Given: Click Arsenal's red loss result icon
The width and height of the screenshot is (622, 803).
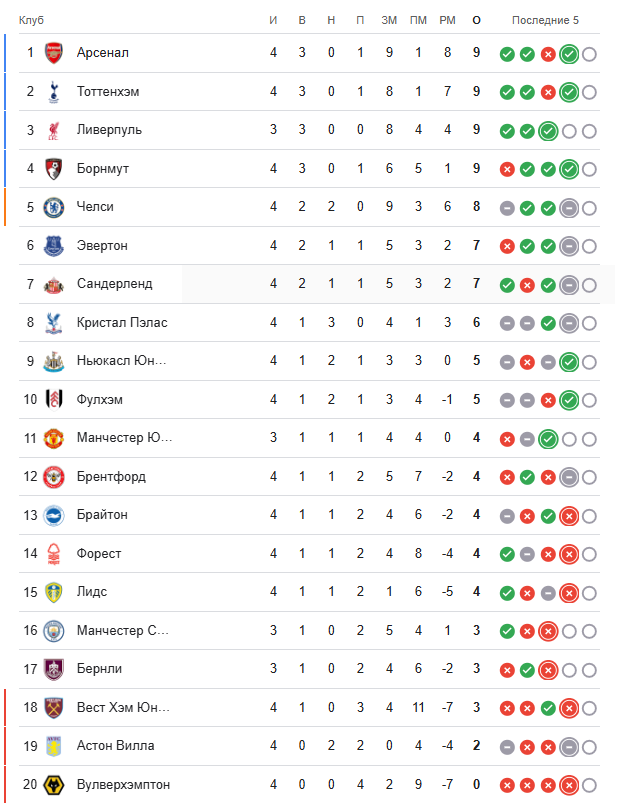Looking at the screenshot, I should 548,54.
